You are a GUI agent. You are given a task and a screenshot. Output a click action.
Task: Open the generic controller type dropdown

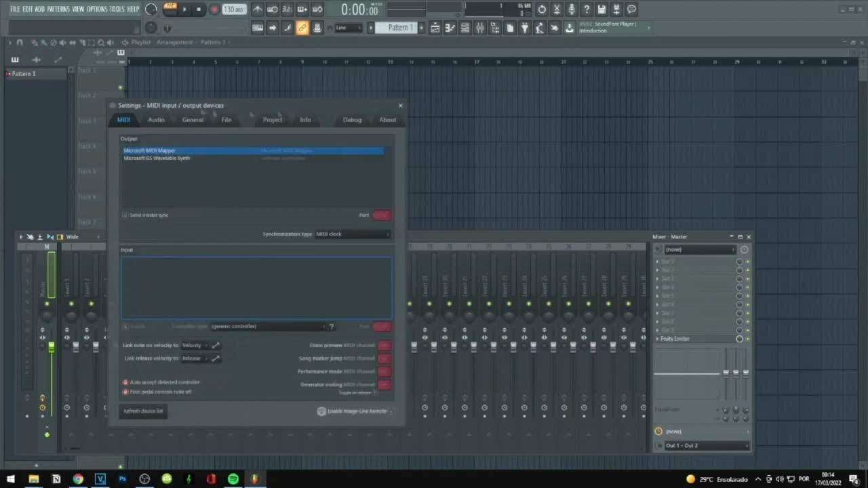click(x=267, y=326)
